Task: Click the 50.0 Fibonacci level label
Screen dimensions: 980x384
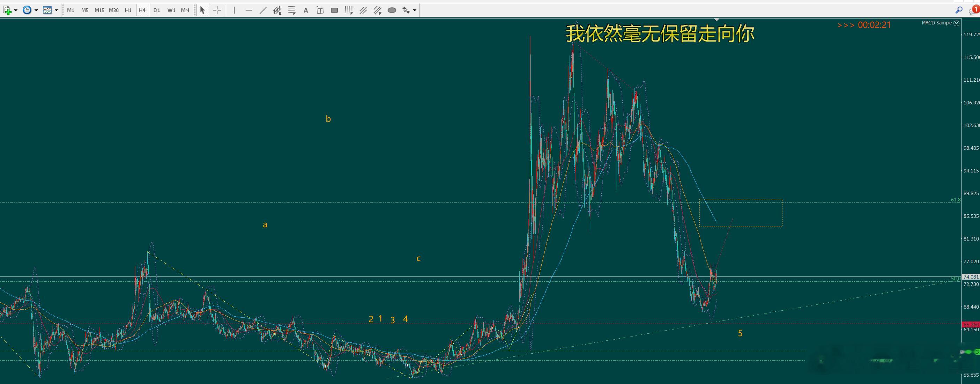Action: (955, 279)
